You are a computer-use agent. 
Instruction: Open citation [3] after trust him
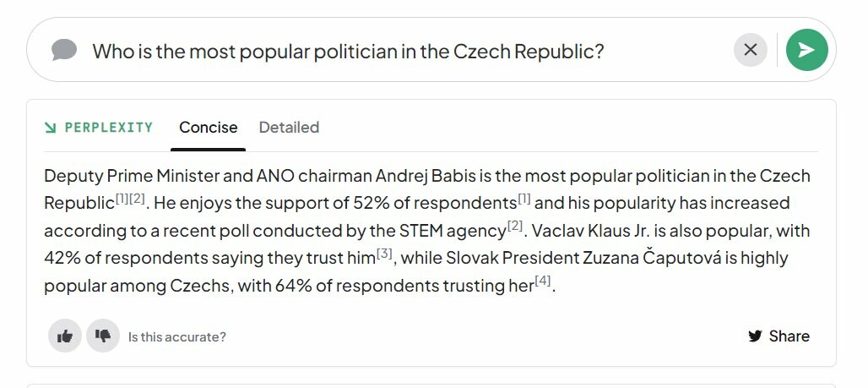[x=384, y=254]
